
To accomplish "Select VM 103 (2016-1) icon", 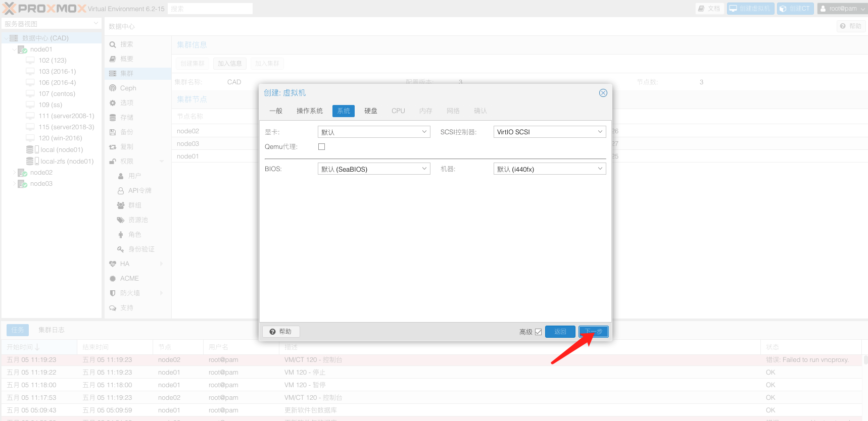I will (x=30, y=72).
